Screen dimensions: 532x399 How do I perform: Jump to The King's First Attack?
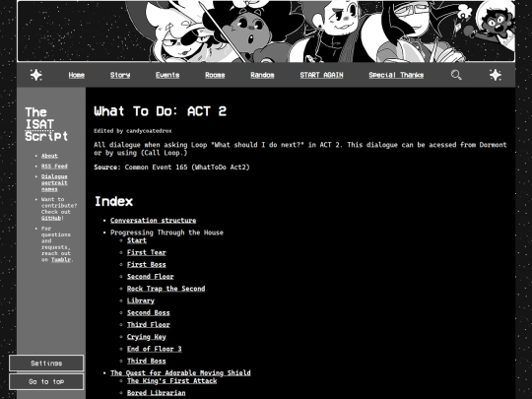pos(172,381)
